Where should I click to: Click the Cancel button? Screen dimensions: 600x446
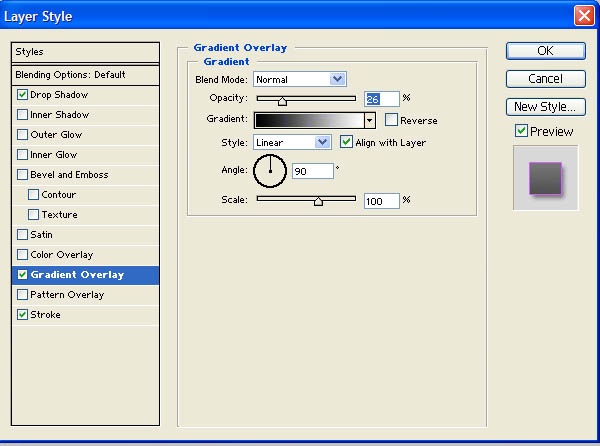[545, 78]
